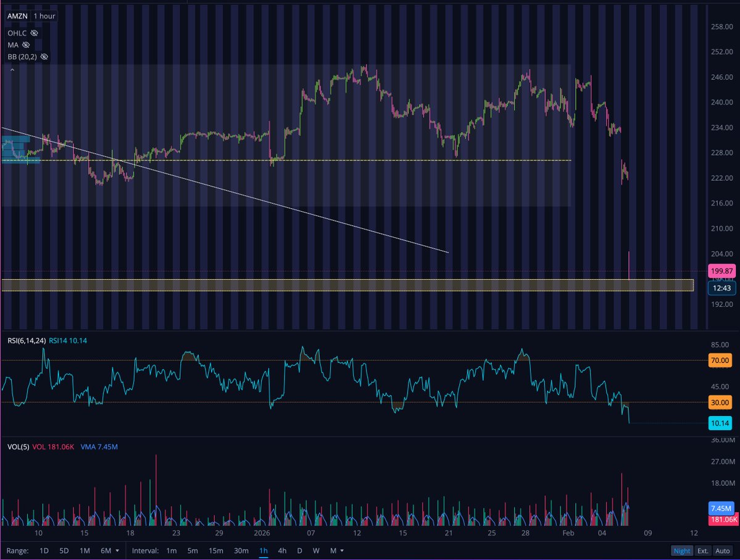Screen dimensions: 740x560
Task: Select the weekly W interval
Action: (316, 550)
